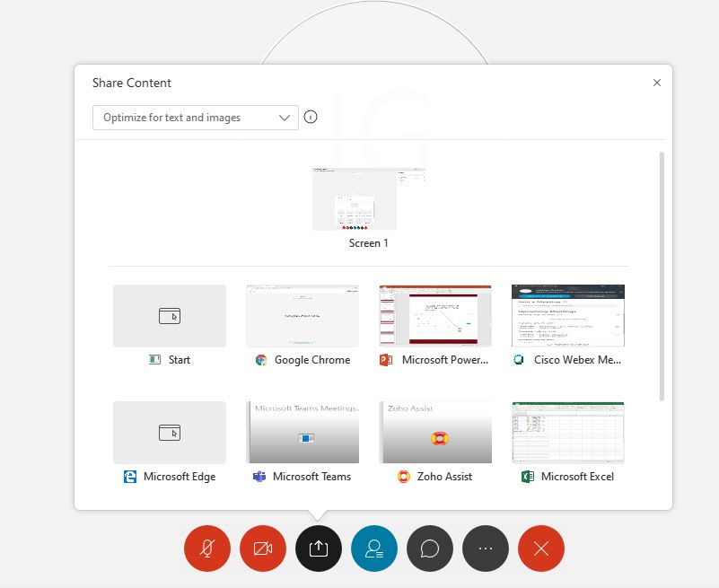
Task: Open the chat bubble panel
Action: (x=429, y=549)
